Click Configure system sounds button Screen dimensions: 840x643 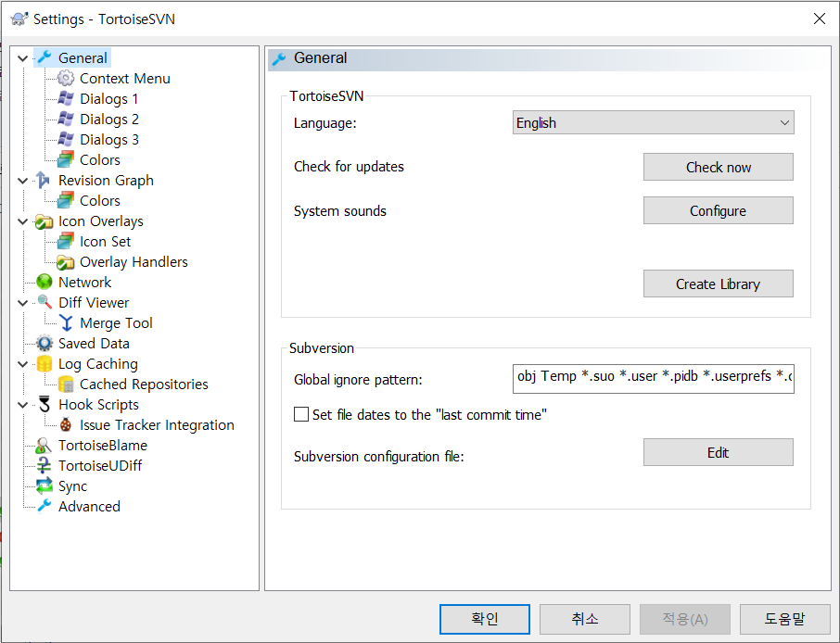pyautogui.click(x=718, y=210)
